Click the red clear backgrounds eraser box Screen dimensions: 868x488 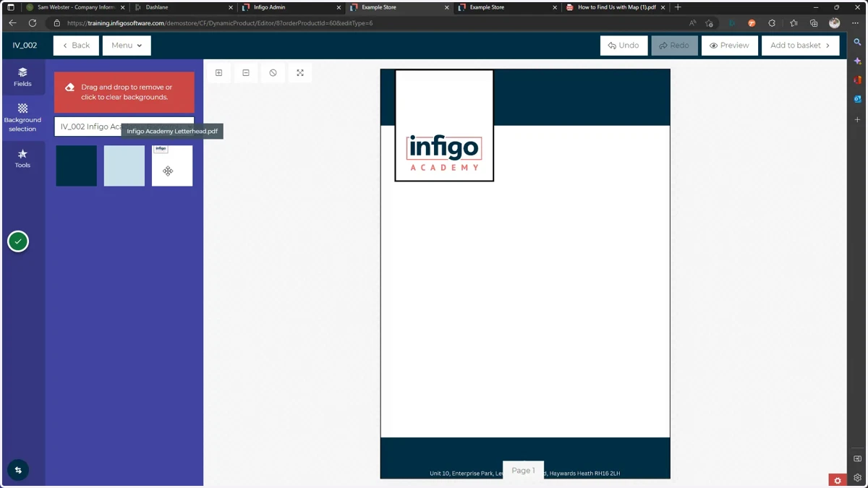[x=124, y=92]
